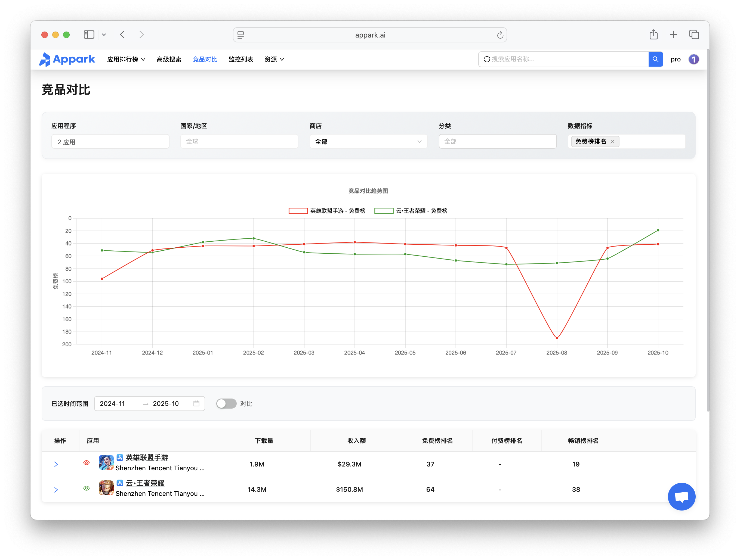Expand the 英雄联盟手游 table row

pyautogui.click(x=56, y=464)
